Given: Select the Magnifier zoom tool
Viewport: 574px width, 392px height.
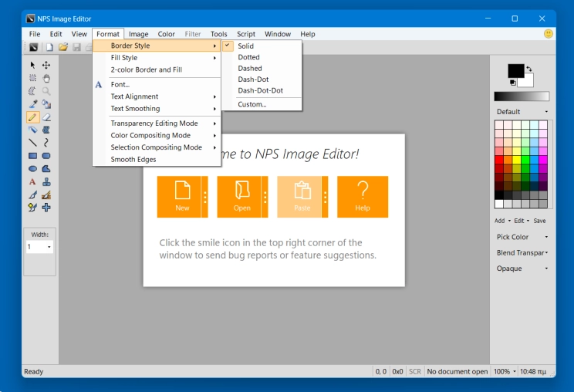Looking at the screenshot, I should pyautogui.click(x=46, y=91).
